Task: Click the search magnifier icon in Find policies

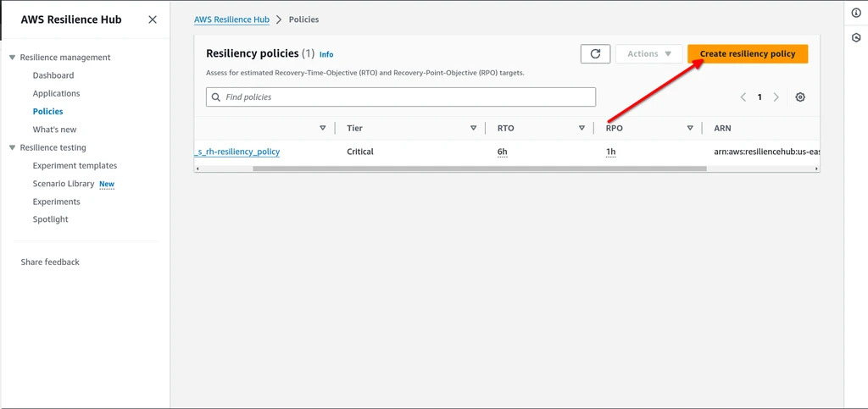Action: [216, 97]
